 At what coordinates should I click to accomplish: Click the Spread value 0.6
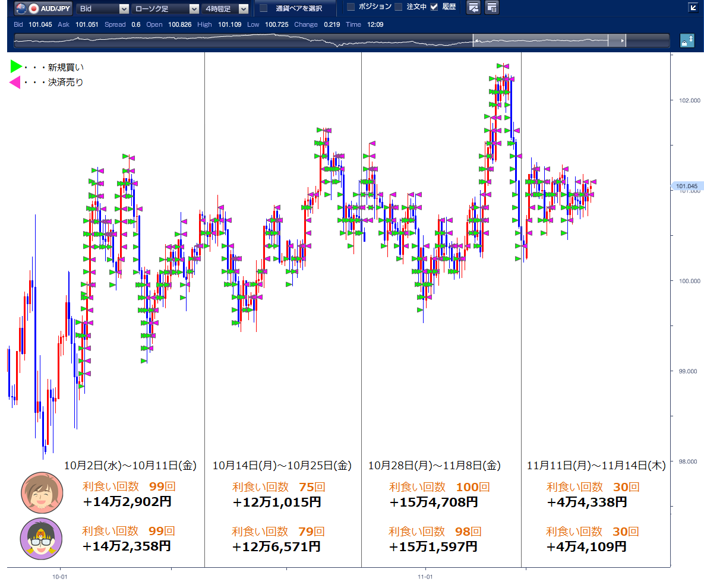click(x=136, y=25)
